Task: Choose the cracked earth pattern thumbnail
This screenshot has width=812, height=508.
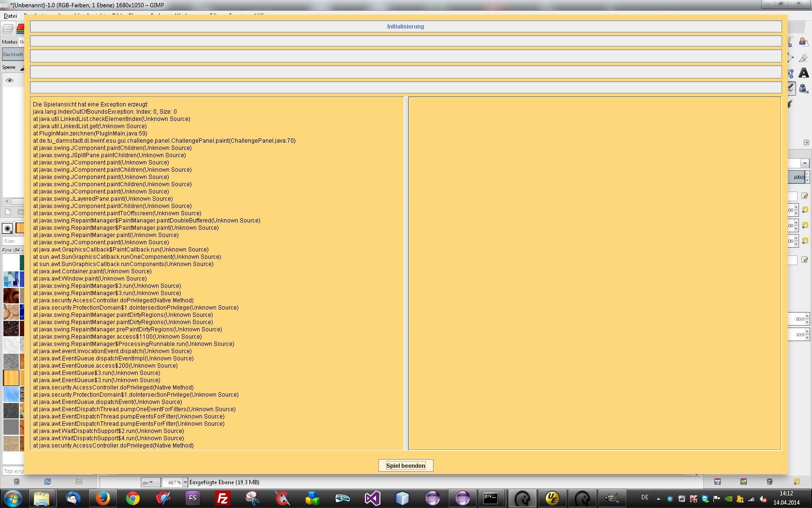Action: coord(11,312)
